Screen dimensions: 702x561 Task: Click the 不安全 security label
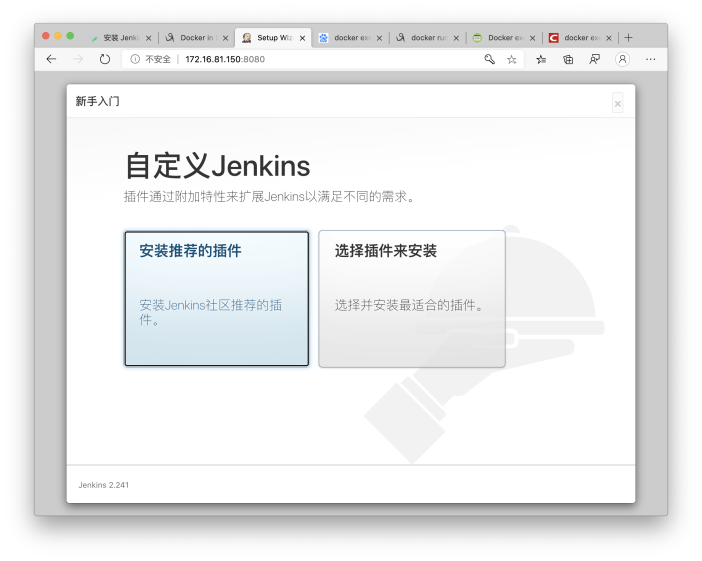(x=158, y=59)
